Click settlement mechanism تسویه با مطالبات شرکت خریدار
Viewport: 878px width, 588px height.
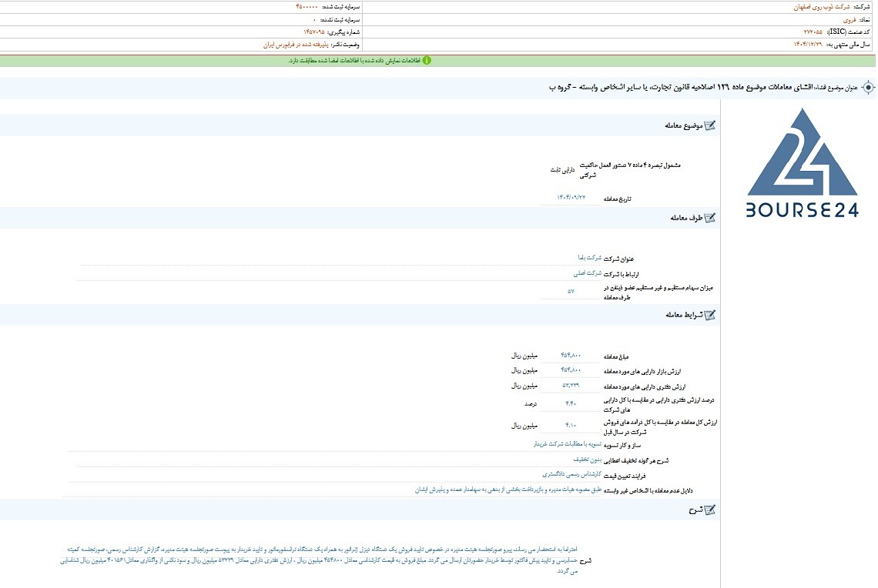click(x=567, y=443)
